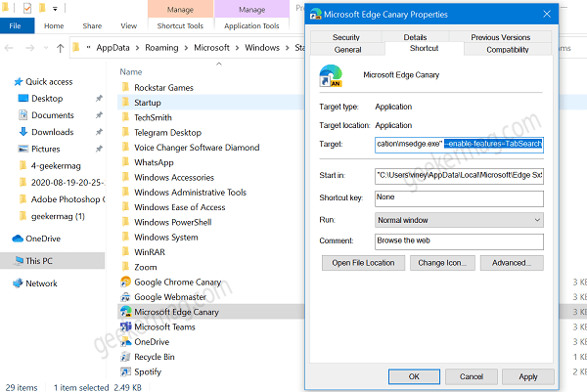
Task: Expand breadcrumb chevron after AppData
Action: (x=137, y=48)
